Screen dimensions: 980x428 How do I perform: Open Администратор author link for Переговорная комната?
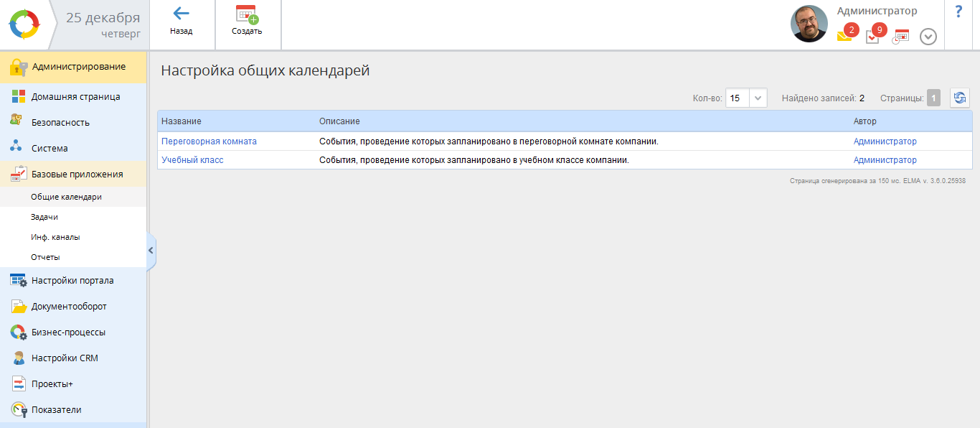point(885,141)
